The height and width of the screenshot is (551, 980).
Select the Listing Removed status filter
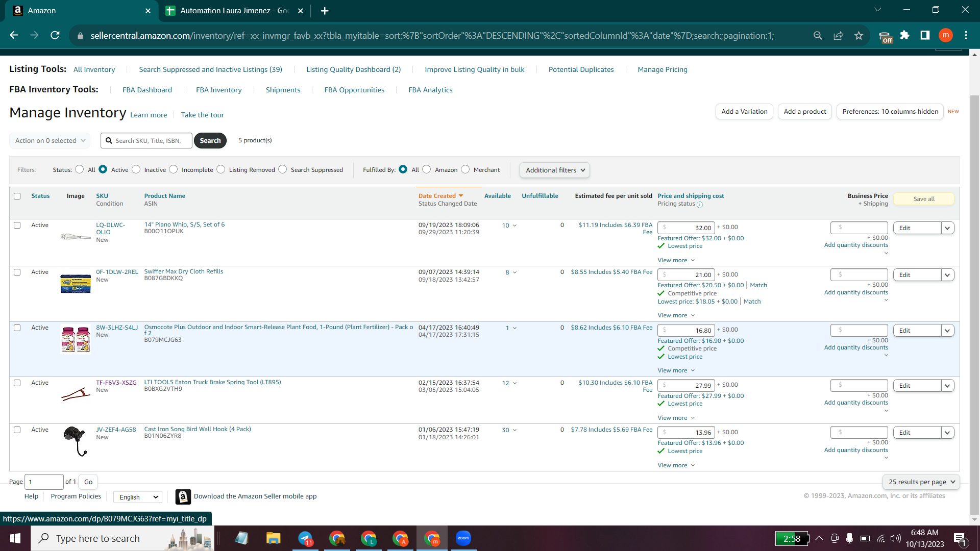(x=221, y=169)
